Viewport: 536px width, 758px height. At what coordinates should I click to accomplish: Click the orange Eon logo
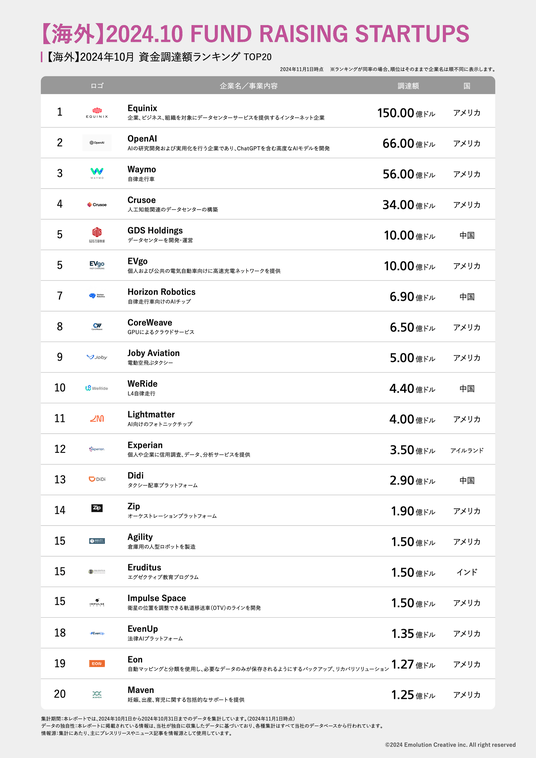click(x=97, y=663)
